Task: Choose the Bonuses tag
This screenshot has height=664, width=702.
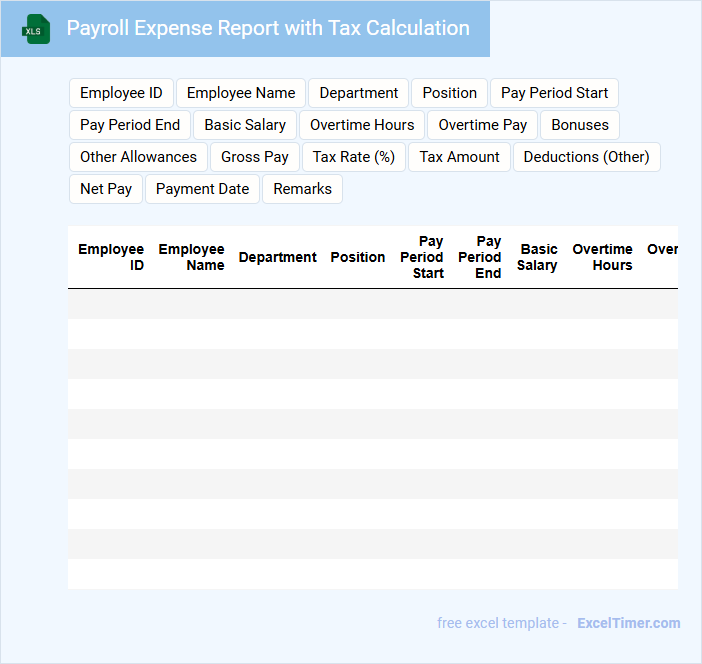Action: (580, 125)
